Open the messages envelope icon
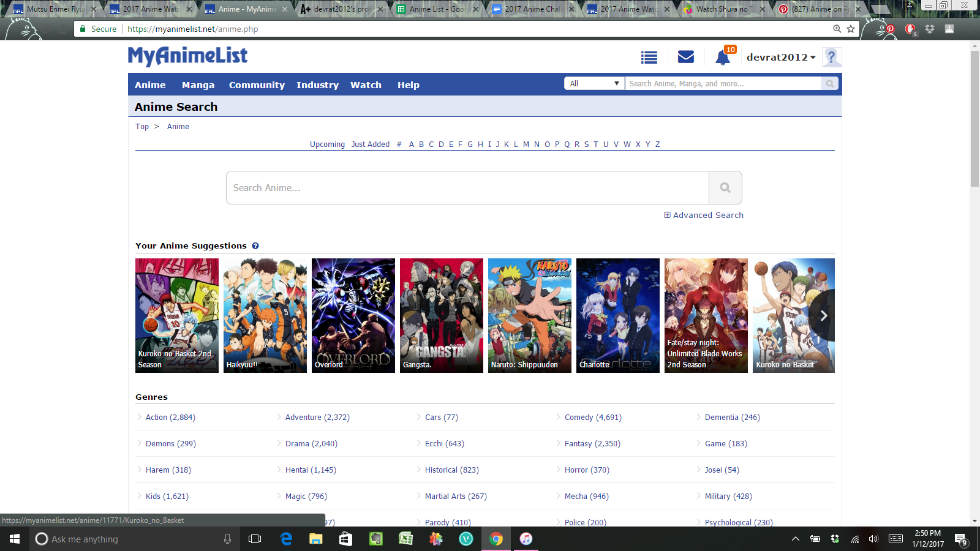This screenshot has height=551, width=980. (x=685, y=57)
